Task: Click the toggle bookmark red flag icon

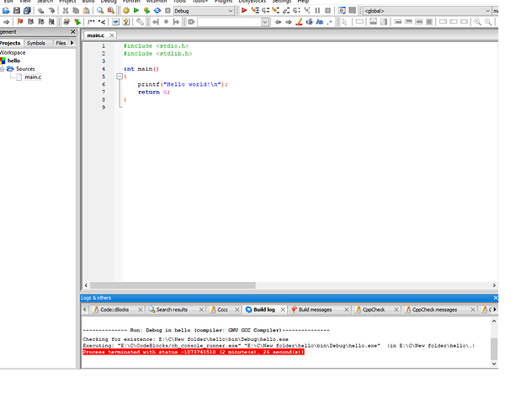Action: click(19, 22)
